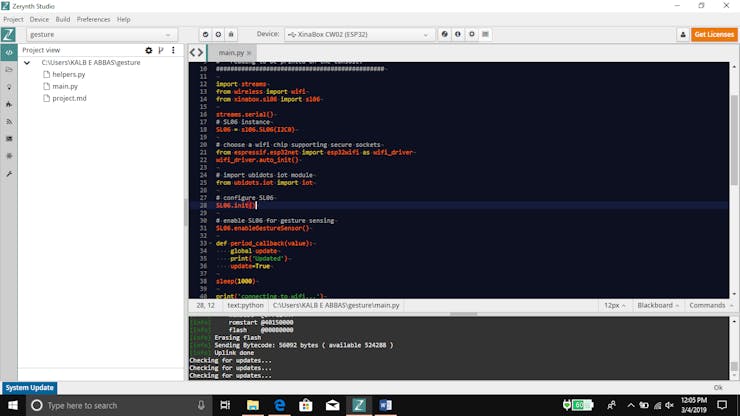Open File Explorer from taskbar
Screen dimensions: 740x416
253,405
